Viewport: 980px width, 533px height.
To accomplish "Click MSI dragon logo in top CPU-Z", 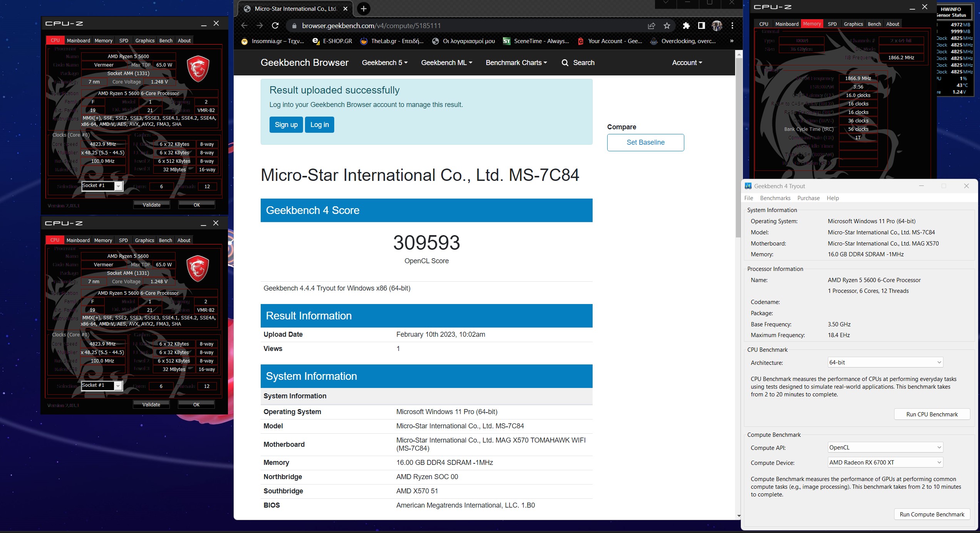I will point(198,69).
